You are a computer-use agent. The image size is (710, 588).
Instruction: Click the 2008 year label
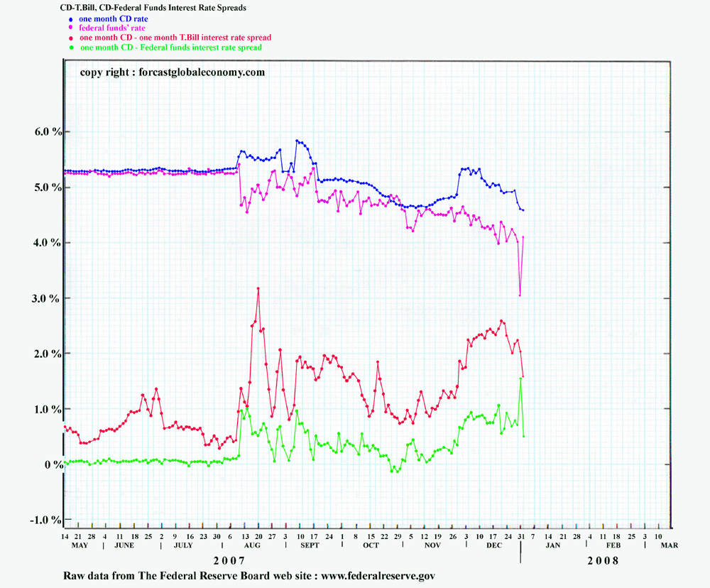coord(602,560)
